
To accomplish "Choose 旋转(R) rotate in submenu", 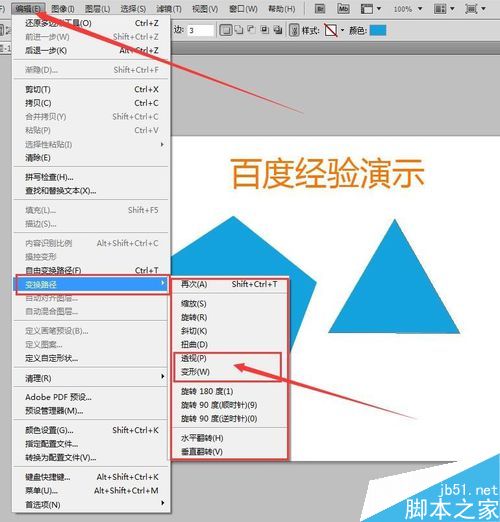I will (x=229, y=317).
